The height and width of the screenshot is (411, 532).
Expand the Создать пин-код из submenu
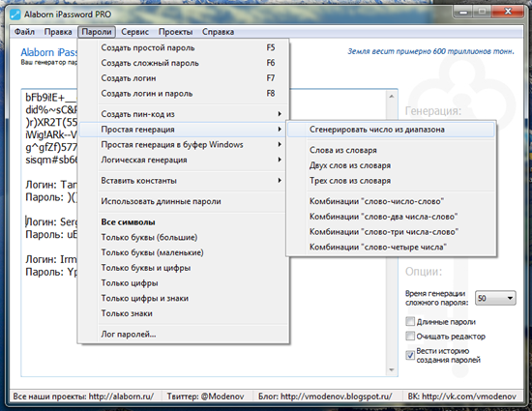point(184,114)
